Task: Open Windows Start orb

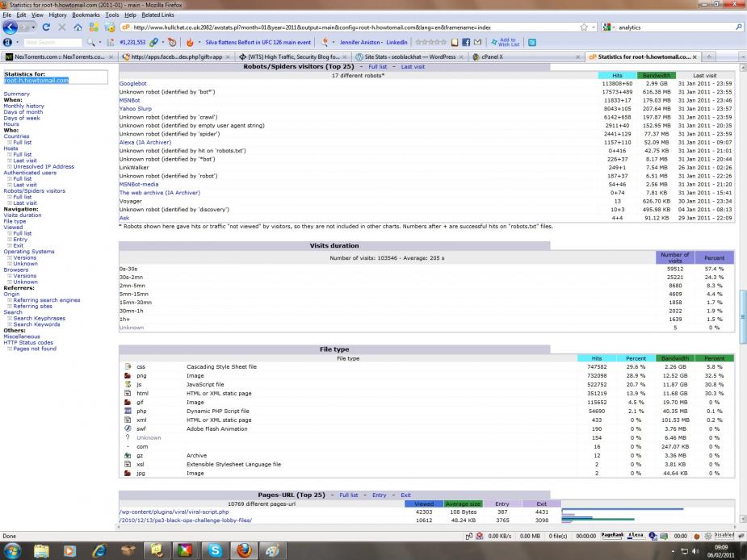Action: tap(12, 551)
